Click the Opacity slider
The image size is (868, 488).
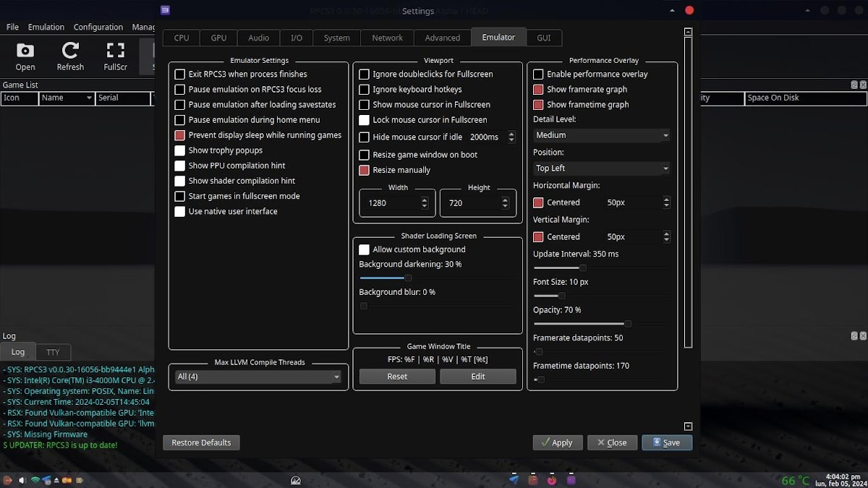[602, 323]
